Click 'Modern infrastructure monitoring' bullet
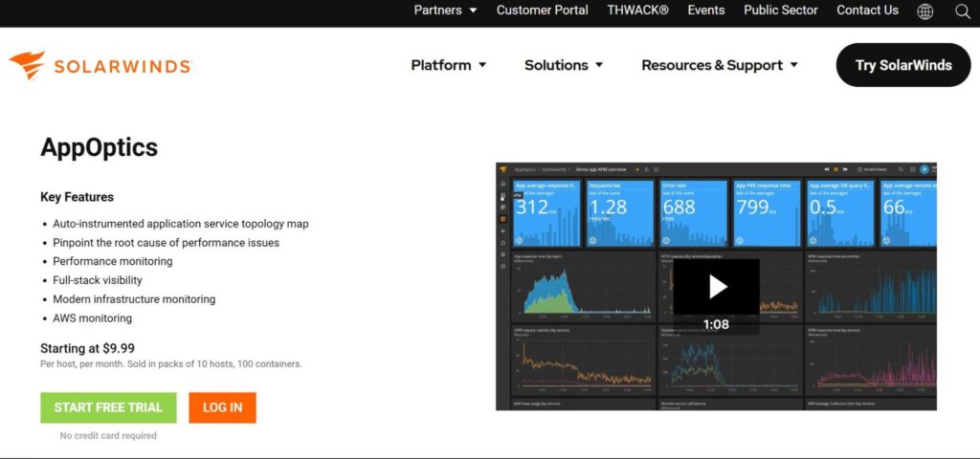Image resolution: width=980 pixels, height=459 pixels. [x=134, y=299]
